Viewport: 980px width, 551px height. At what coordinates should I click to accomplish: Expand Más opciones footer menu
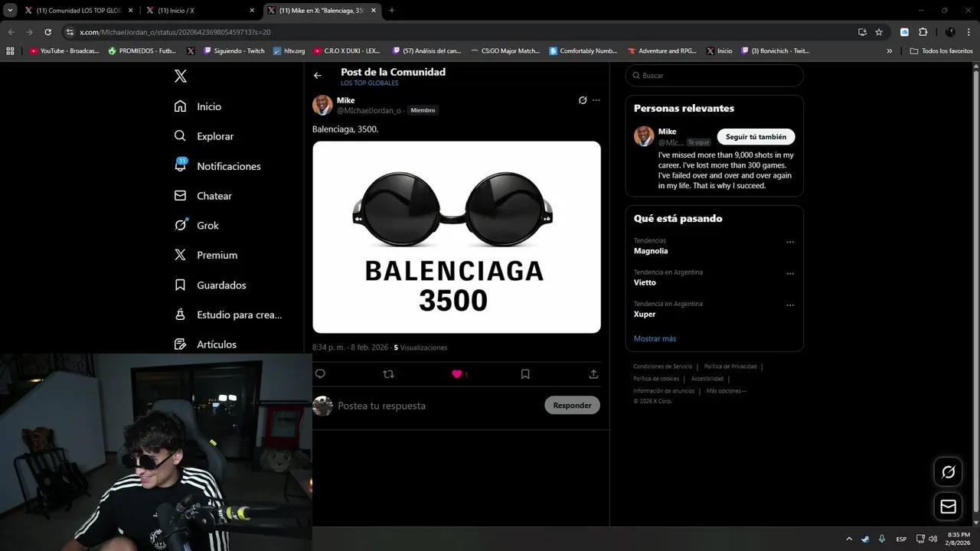coord(727,391)
